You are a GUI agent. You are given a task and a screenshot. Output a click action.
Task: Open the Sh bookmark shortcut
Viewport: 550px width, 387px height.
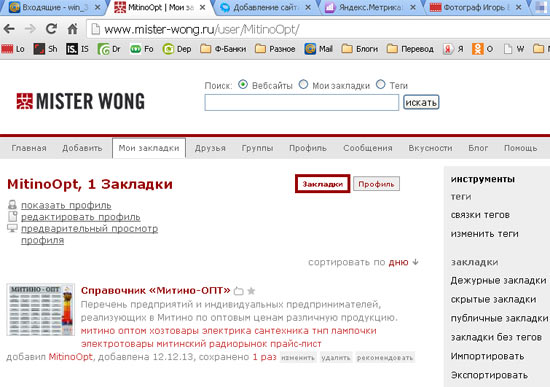[45, 49]
